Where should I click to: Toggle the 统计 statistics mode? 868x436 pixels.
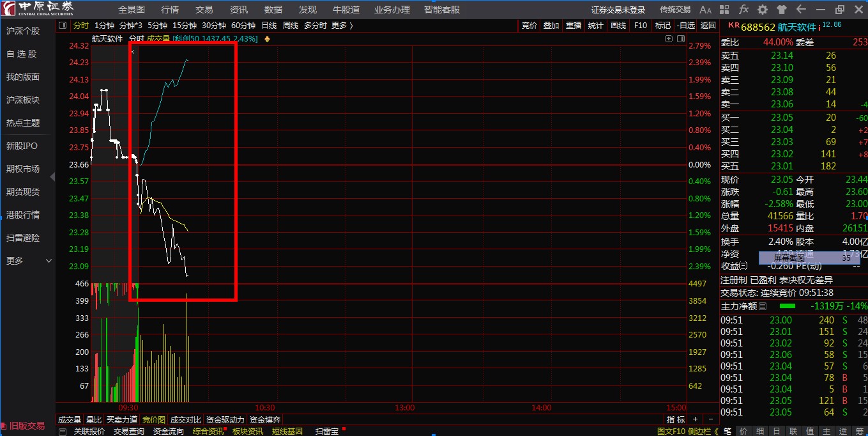(x=596, y=26)
